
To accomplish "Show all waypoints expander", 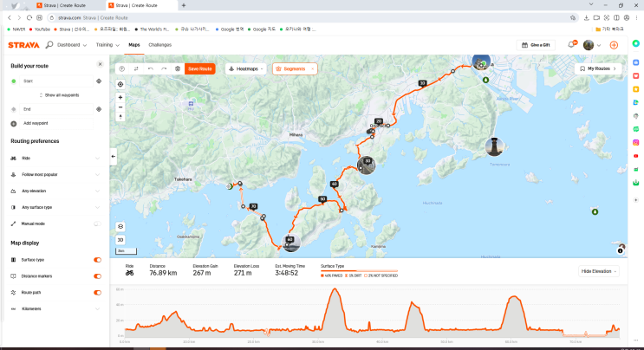I will [x=59, y=95].
